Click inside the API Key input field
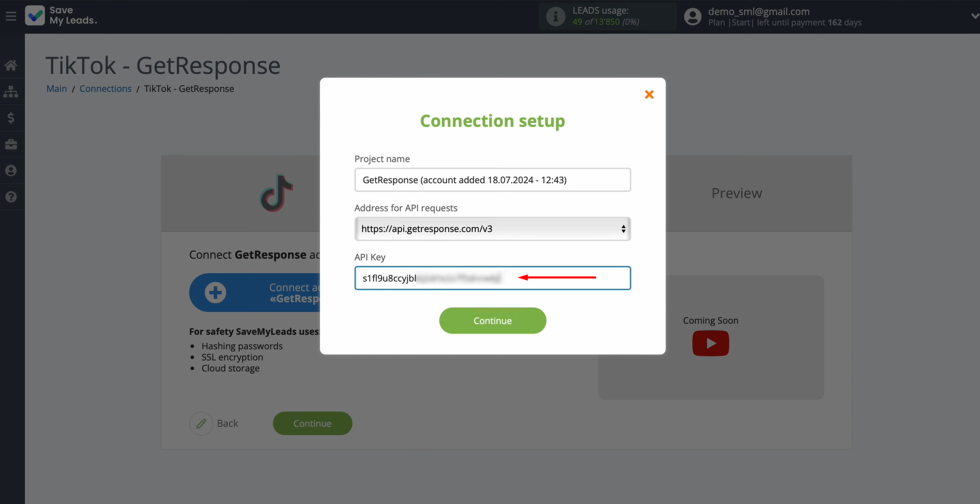The width and height of the screenshot is (980, 504). click(492, 278)
